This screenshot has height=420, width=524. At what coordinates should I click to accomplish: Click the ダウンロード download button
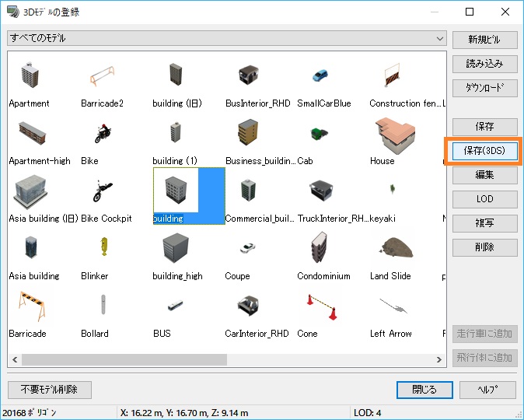pos(485,88)
